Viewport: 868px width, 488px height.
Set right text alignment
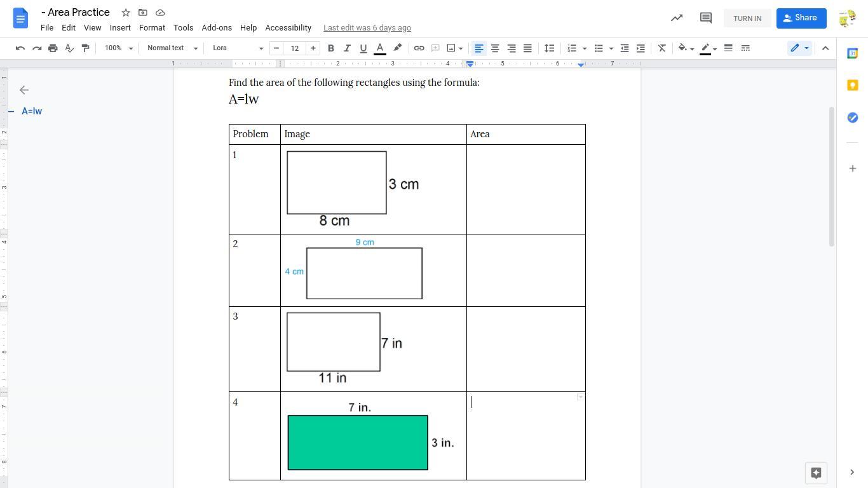point(512,48)
